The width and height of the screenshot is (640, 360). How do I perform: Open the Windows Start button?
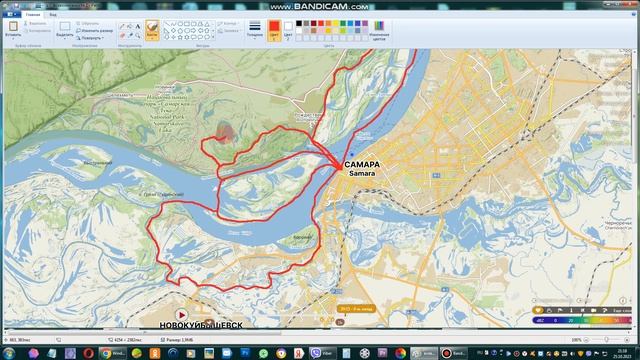point(9,353)
